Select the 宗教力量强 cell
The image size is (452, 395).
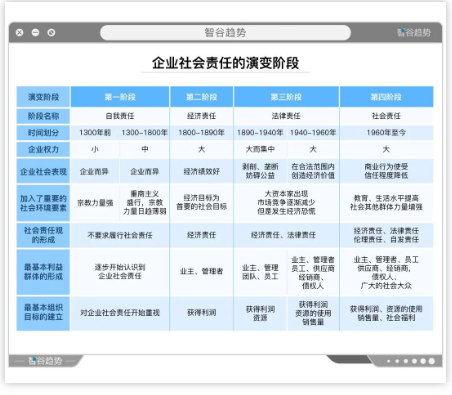pos(95,203)
